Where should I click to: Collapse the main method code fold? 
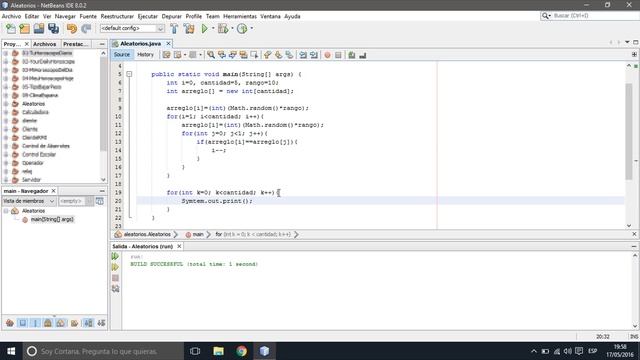tap(129, 74)
